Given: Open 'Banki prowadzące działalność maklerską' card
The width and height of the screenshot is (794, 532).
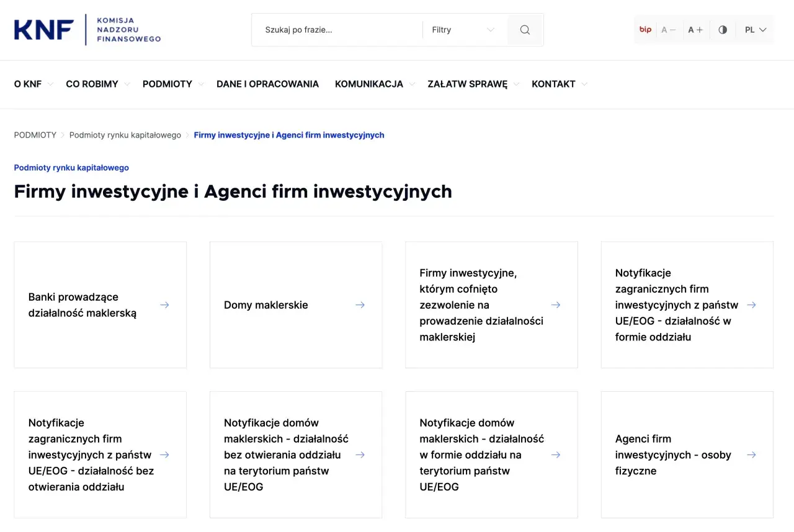Looking at the screenshot, I should pos(100,305).
